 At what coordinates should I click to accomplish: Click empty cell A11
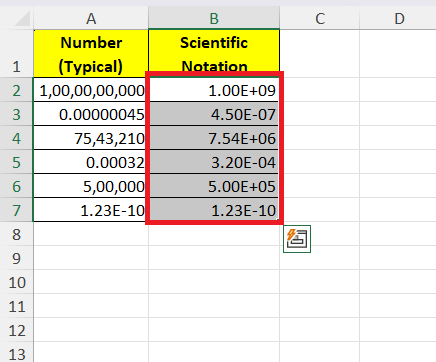coord(91,306)
